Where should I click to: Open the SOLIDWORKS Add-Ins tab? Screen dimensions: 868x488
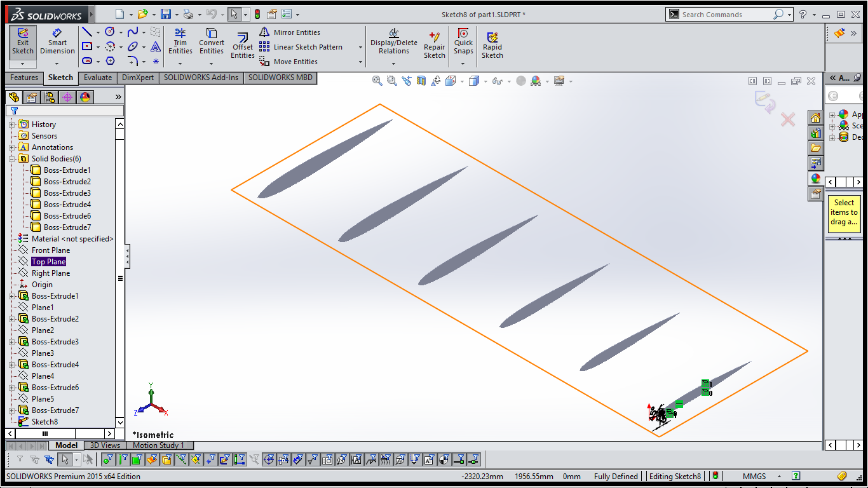201,78
